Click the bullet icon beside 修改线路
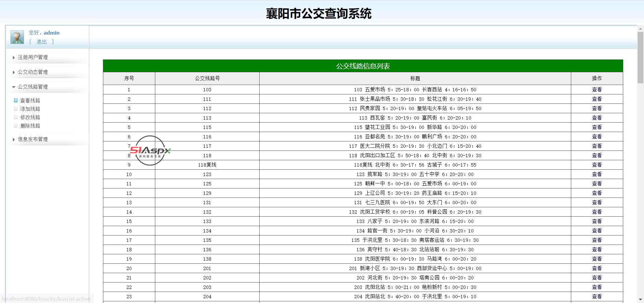The height and width of the screenshot is (303, 644). (16, 117)
